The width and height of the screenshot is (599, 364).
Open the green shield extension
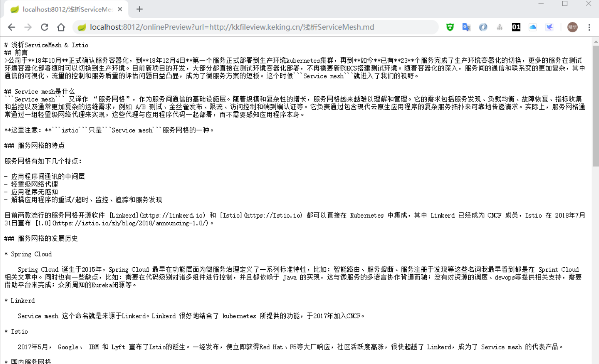[450, 27]
